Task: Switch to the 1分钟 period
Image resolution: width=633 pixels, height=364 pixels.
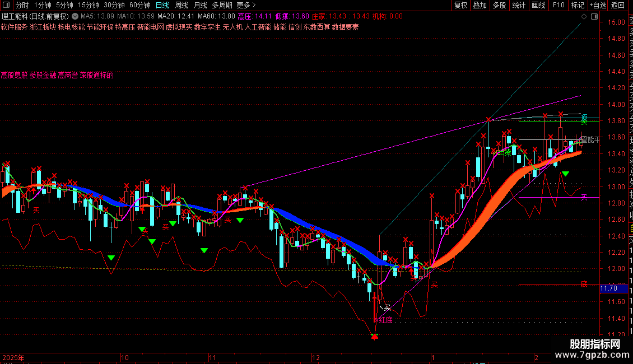Action: [x=43, y=5]
